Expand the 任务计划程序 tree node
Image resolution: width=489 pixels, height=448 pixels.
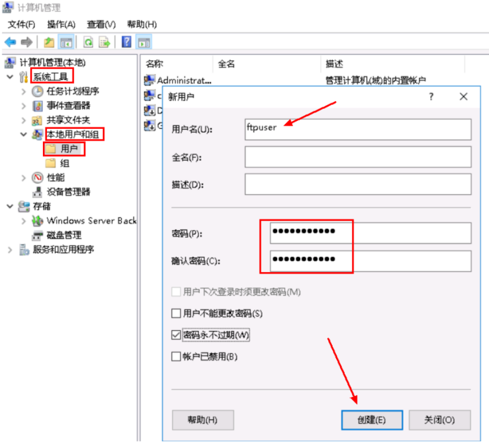pos(24,91)
